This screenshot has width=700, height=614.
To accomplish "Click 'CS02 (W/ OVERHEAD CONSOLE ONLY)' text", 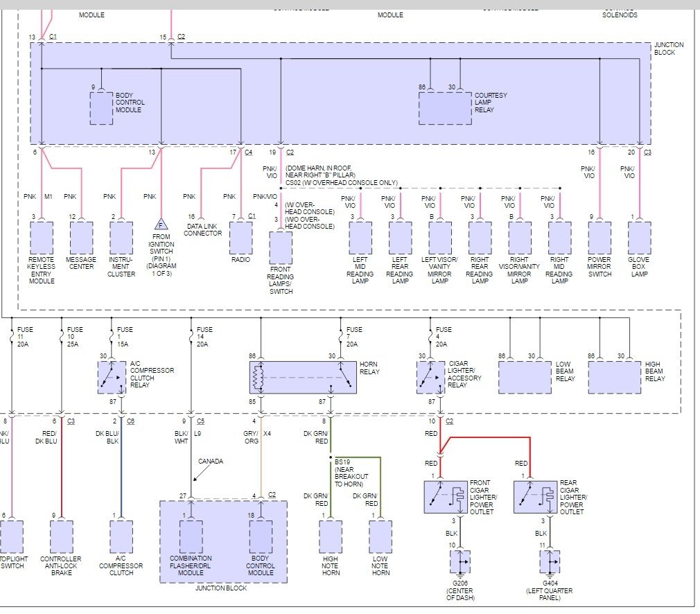I will click(342, 183).
